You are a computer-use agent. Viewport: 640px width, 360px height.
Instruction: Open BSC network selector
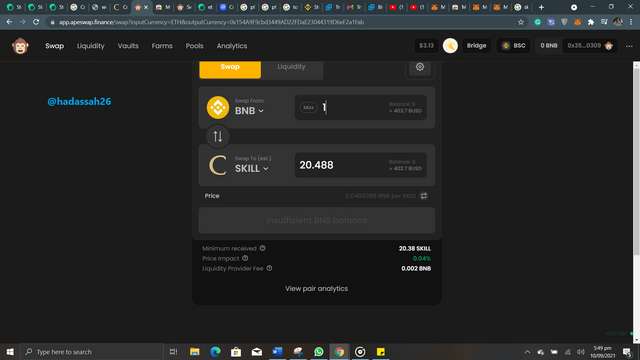click(513, 46)
